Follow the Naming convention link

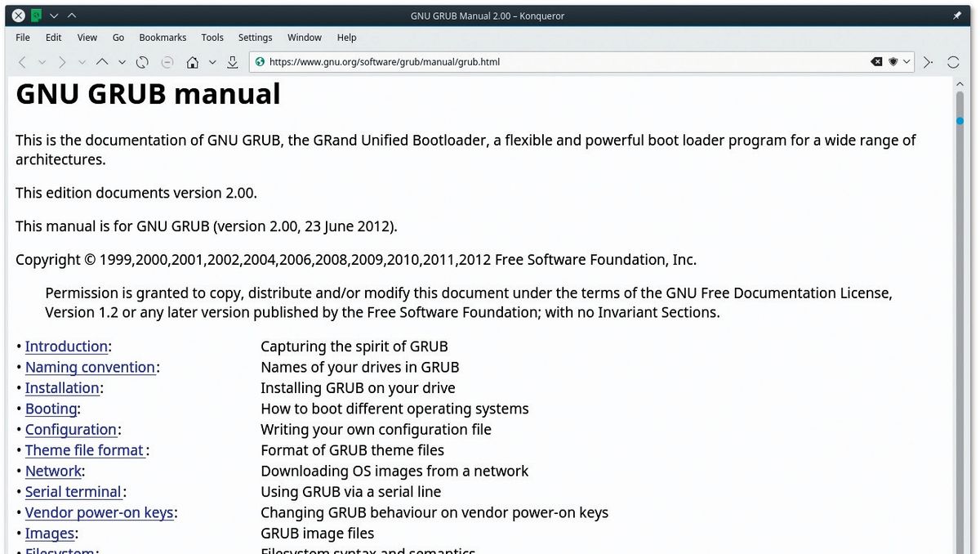click(x=90, y=367)
